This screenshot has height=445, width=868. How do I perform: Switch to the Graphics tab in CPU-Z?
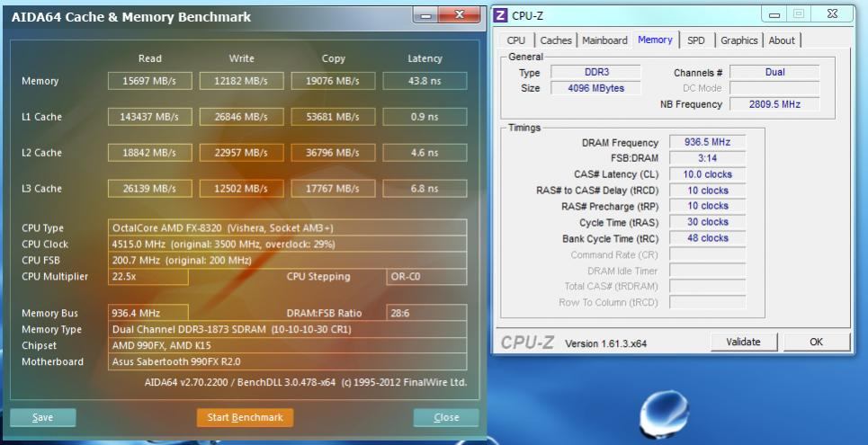[x=739, y=40]
